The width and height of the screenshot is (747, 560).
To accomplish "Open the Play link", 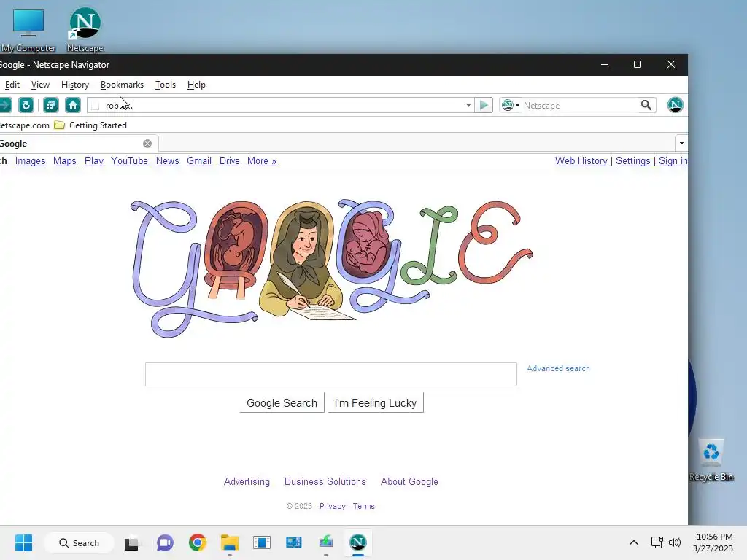I will [x=94, y=161].
